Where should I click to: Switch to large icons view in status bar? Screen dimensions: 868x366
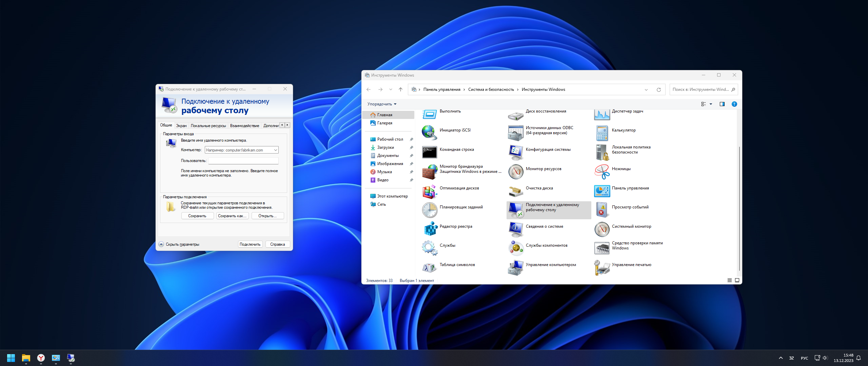[x=737, y=280]
